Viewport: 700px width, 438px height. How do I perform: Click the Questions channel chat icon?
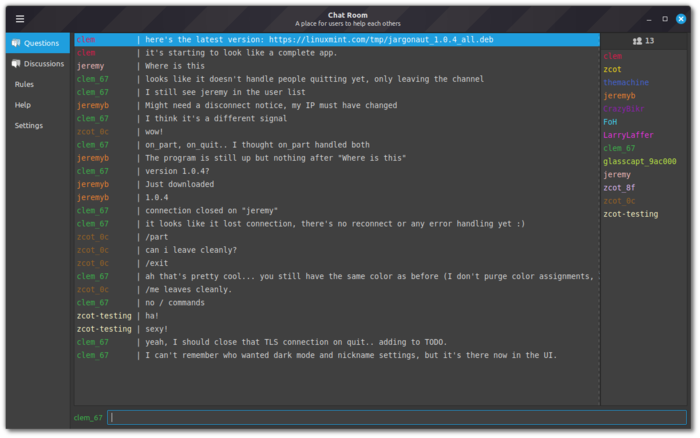point(16,43)
